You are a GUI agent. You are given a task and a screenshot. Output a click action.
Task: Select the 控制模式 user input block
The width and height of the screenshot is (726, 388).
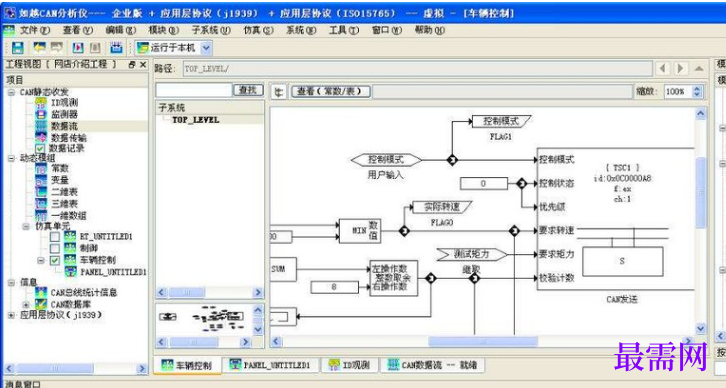pos(386,160)
